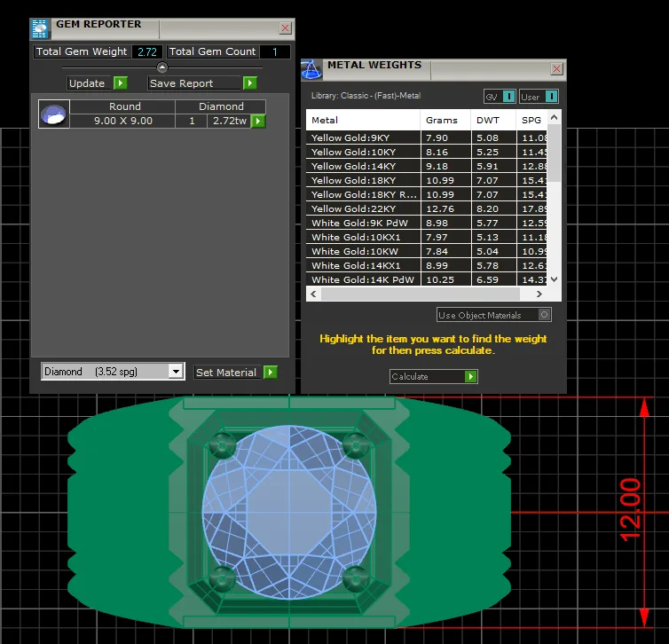Click the Round header cell in gem report

click(x=122, y=106)
